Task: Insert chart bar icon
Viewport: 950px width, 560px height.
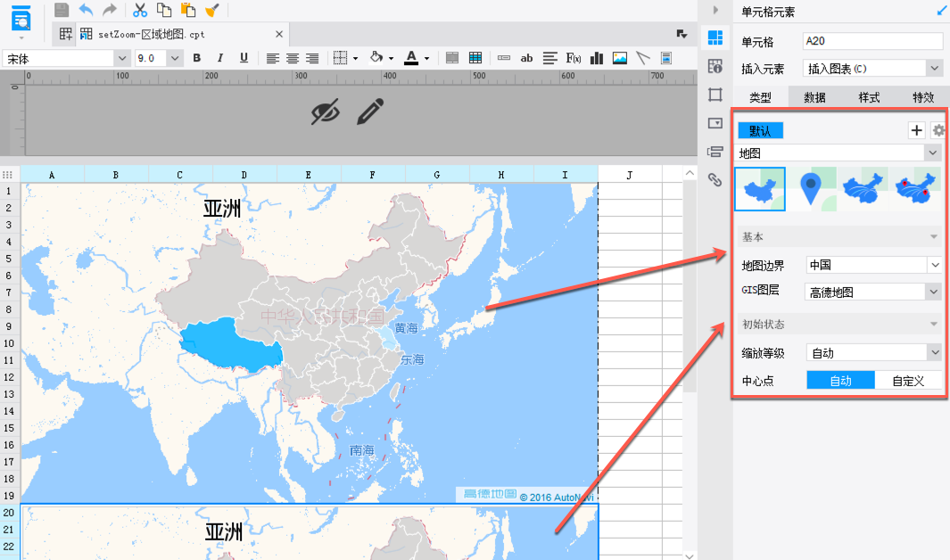Action: (x=597, y=58)
